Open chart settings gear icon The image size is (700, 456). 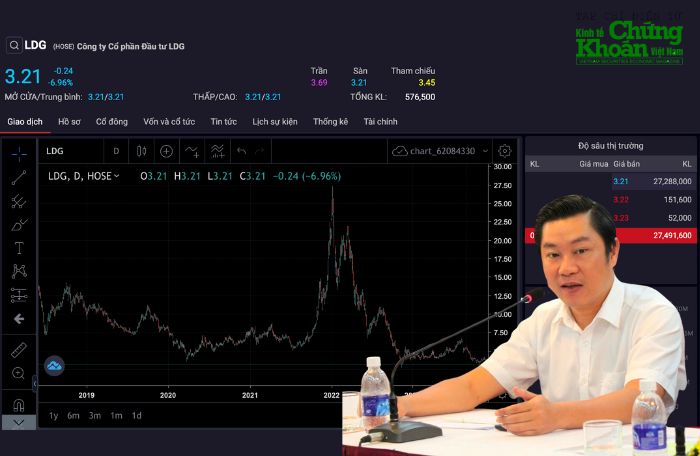pos(504,151)
